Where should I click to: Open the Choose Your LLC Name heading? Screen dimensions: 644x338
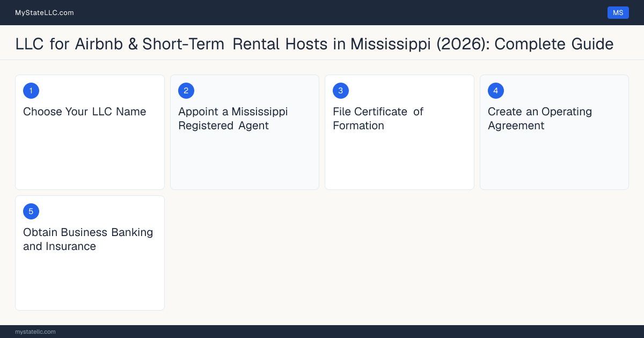tap(85, 112)
